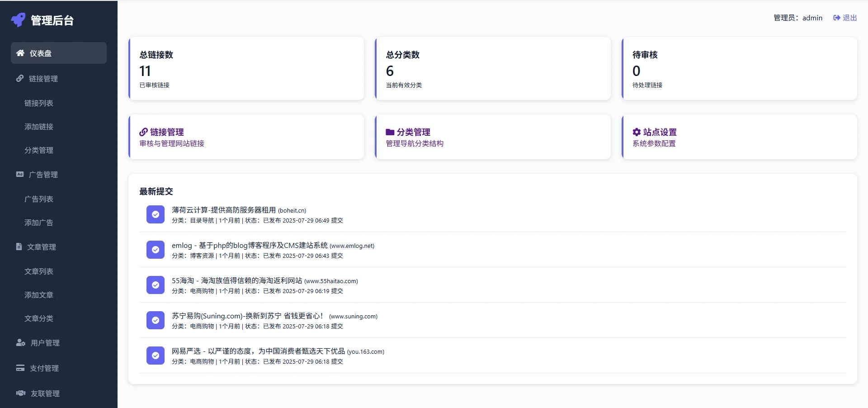Click the logout arrow icon

pos(837,18)
